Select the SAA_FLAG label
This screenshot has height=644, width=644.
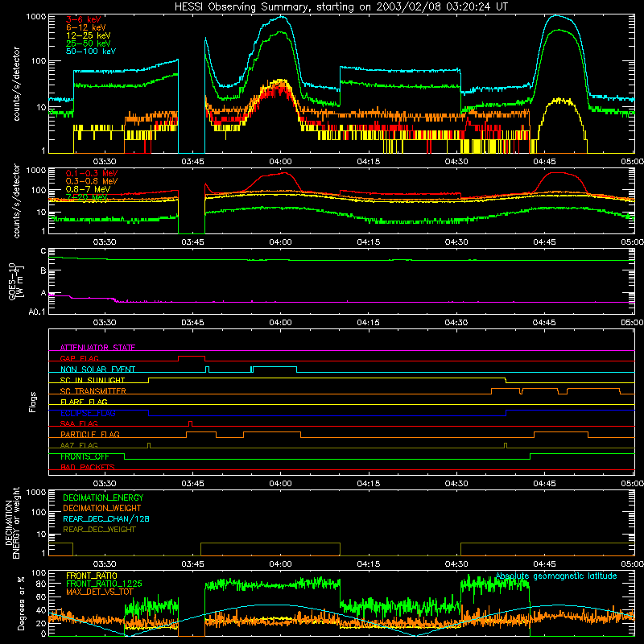(79, 423)
